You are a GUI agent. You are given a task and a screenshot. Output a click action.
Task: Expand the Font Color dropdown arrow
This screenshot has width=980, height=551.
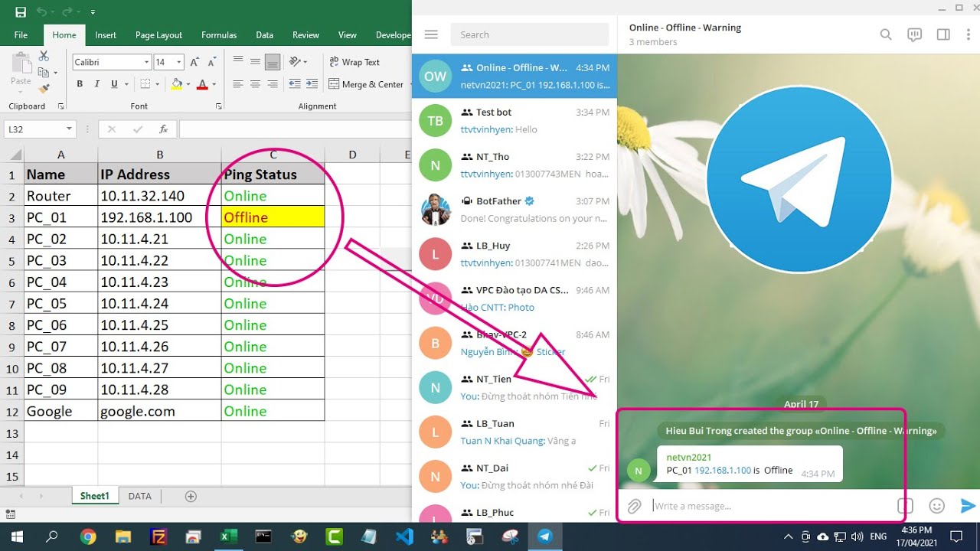214,84
